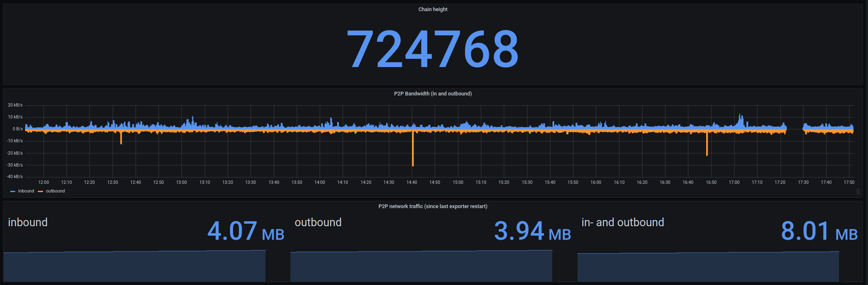Screen dimensions: 868x285
Task: Click the inbound traffic sparkline area
Action: pos(134,266)
